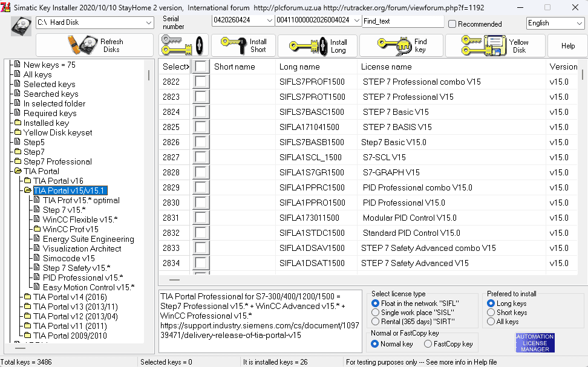Click the Help button

[567, 46]
